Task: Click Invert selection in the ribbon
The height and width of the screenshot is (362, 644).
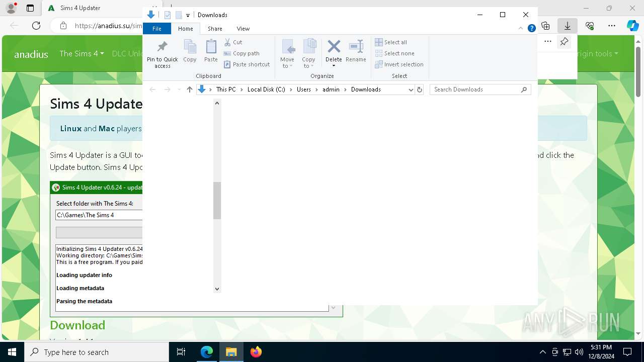Action: [399, 64]
